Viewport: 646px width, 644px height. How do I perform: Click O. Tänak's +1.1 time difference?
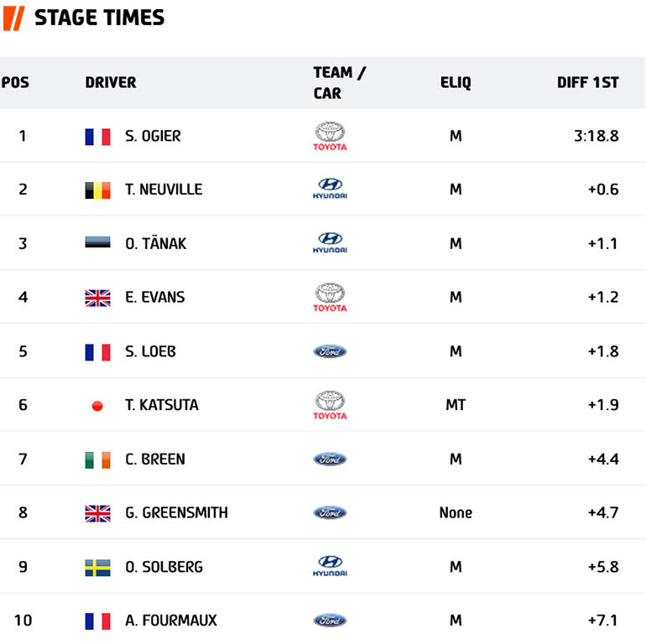pyautogui.click(x=603, y=243)
